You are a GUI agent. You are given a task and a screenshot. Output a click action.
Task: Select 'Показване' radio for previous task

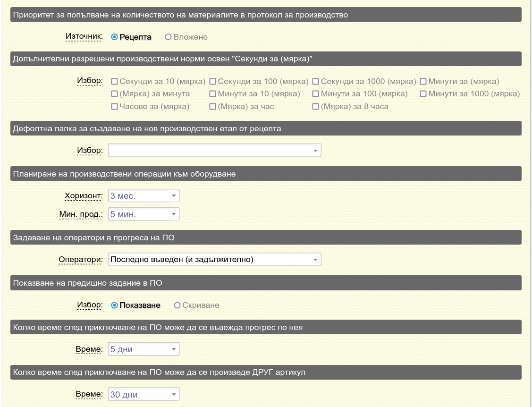[114, 305]
